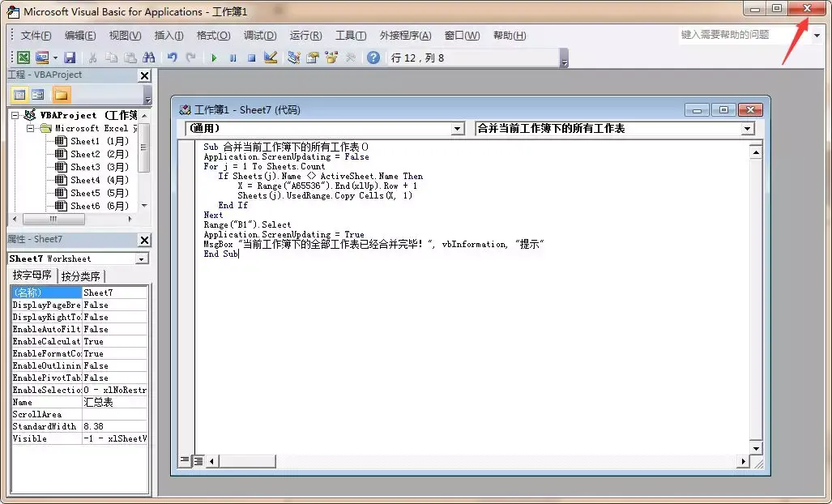Collapse the VBAProject tree node
The image size is (832, 504).
coord(15,115)
